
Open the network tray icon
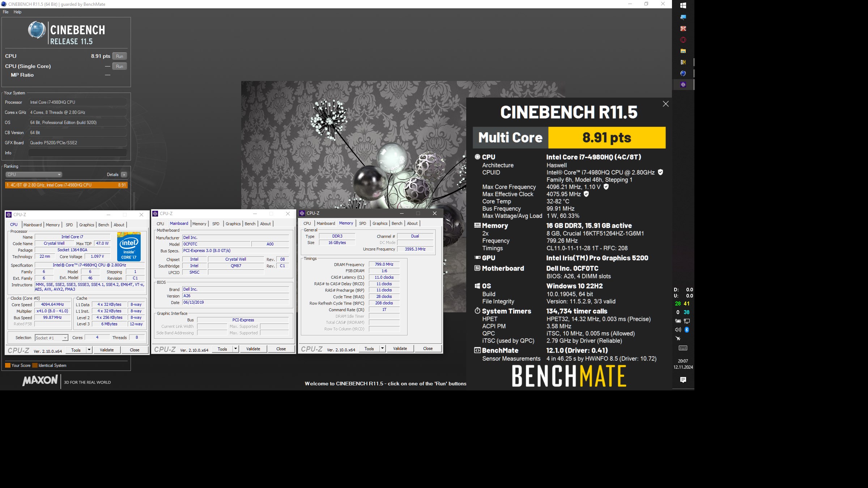pyautogui.click(x=686, y=321)
